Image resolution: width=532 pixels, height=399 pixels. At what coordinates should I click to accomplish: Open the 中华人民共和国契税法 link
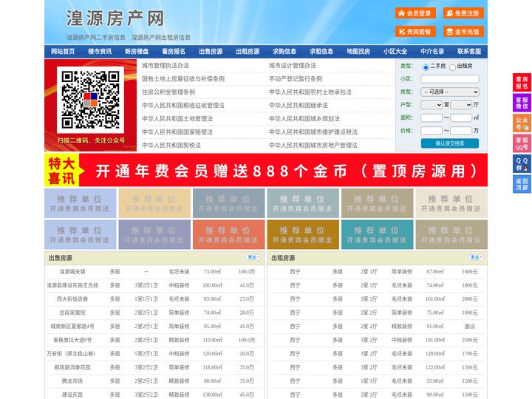pos(171,146)
